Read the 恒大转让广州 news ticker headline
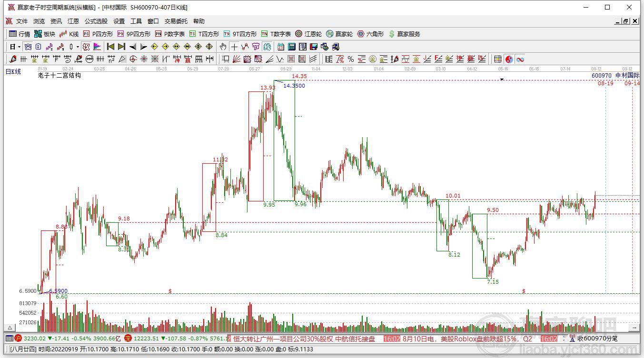 pyautogui.click(x=304, y=338)
